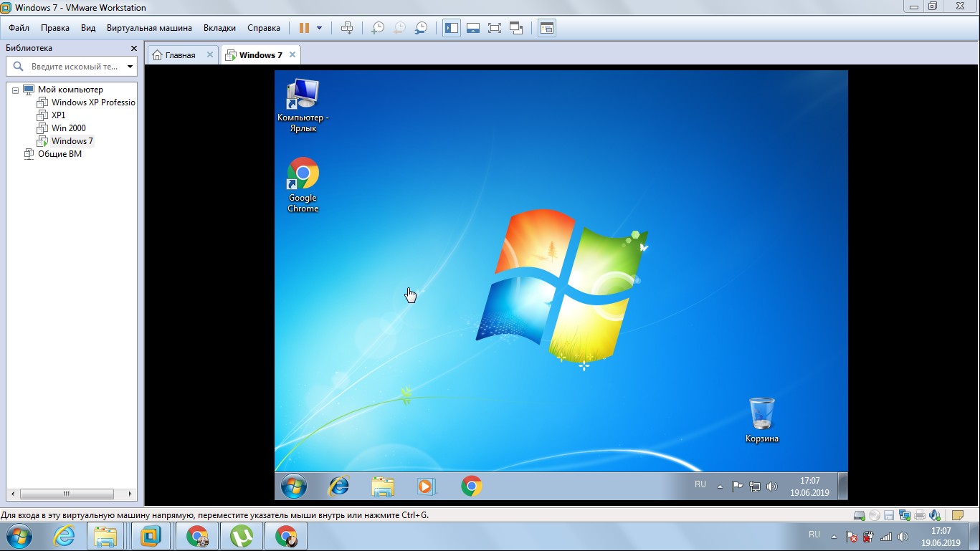Open the power options dropdown arrow beside Pause

click(x=319, y=28)
